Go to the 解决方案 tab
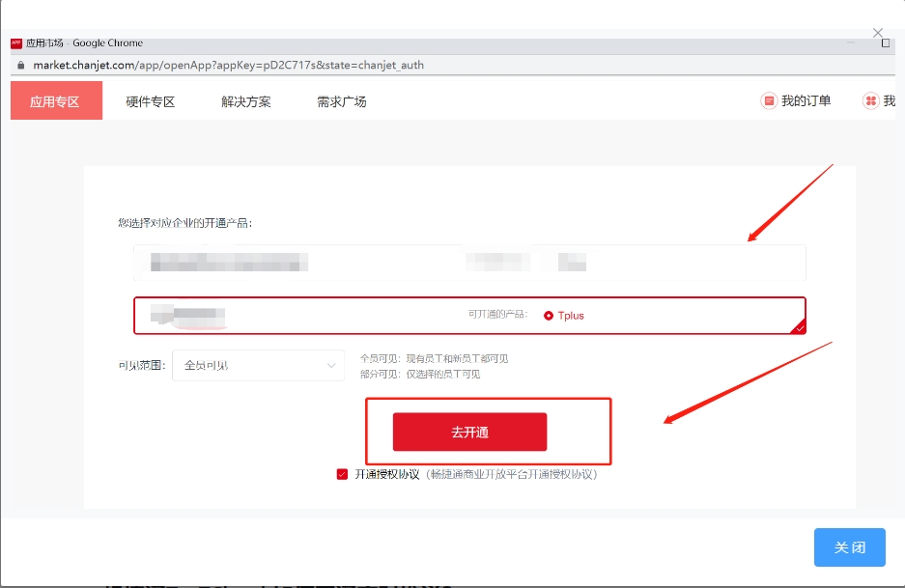 [x=245, y=101]
